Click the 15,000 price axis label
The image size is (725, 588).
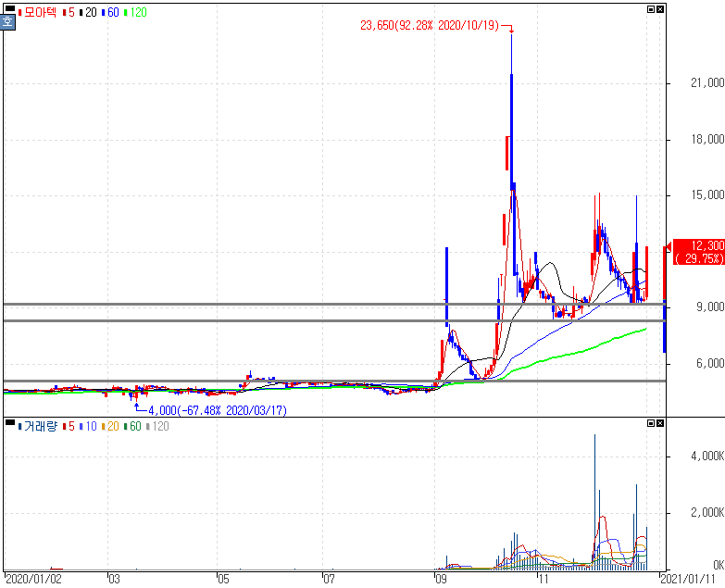coord(707,195)
